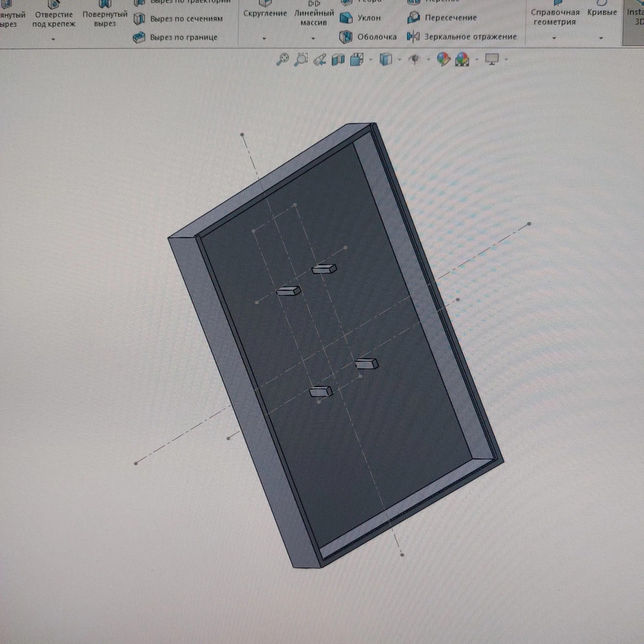644x644 pixels.
Task: Open the Справочная геометрия dropdown arrow
Action: 554,38
